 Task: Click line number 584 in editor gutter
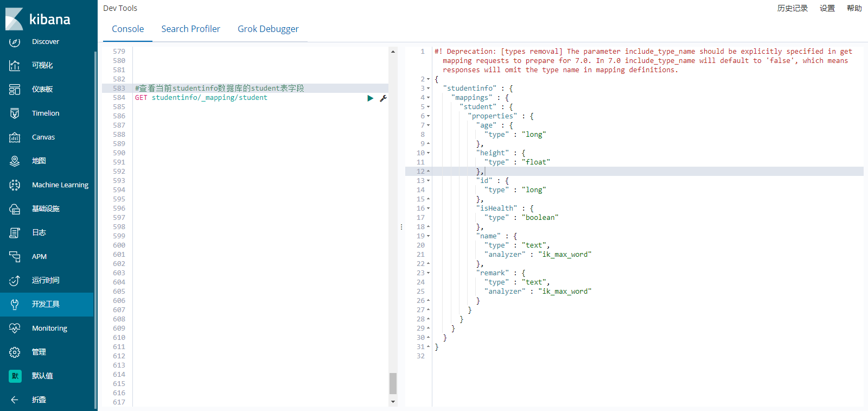[119, 98]
